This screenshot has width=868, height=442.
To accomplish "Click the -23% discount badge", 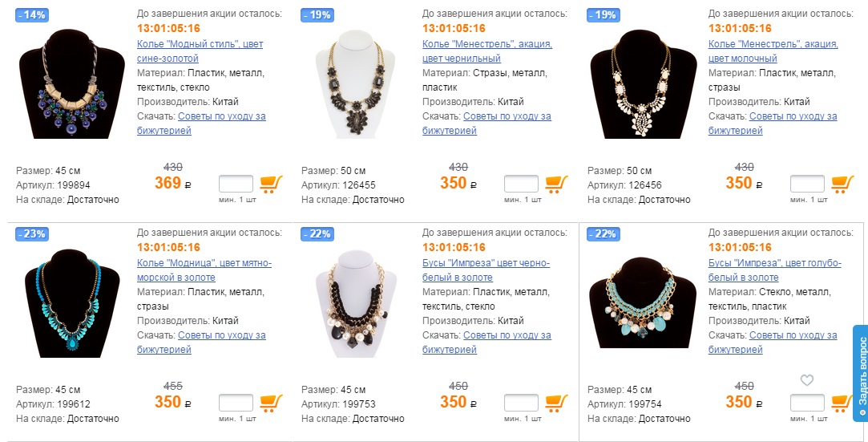I will 33,234.
